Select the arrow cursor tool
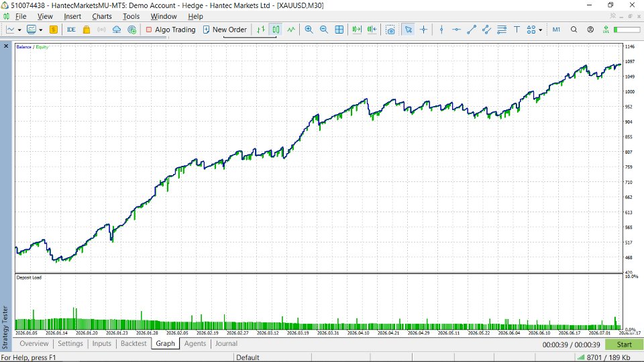The width and height of the screenshot is (644, 362). click(409, 30)
